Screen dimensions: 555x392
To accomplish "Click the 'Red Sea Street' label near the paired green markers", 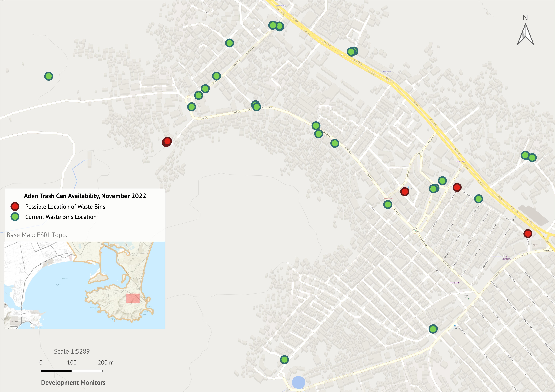I will [x=267, y=108].
